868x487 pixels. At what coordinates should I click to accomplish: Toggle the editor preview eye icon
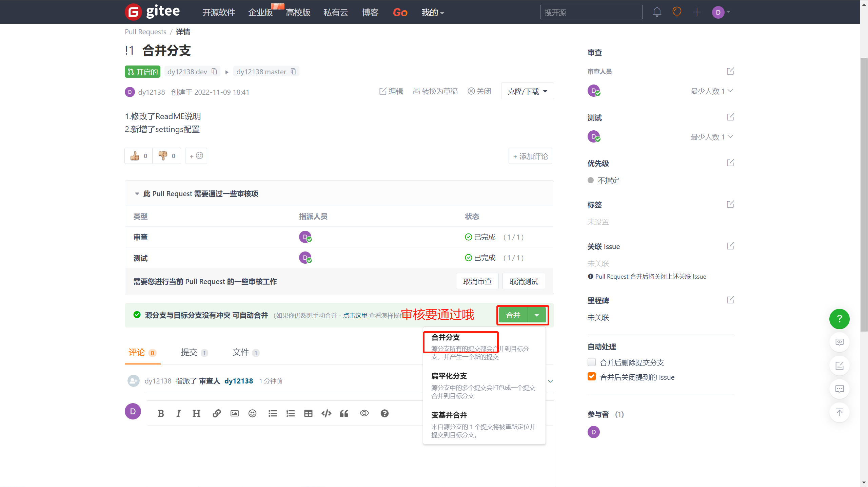[364, 413]
